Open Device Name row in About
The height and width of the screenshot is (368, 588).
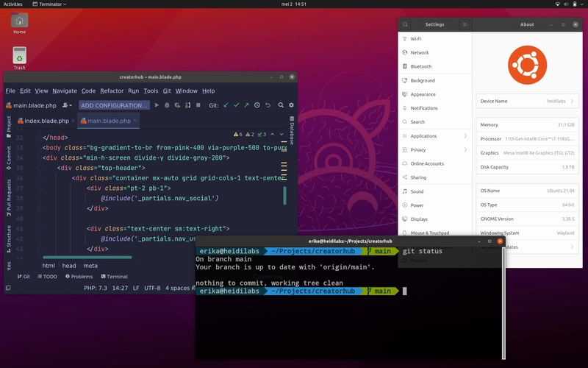coord(527,101)
